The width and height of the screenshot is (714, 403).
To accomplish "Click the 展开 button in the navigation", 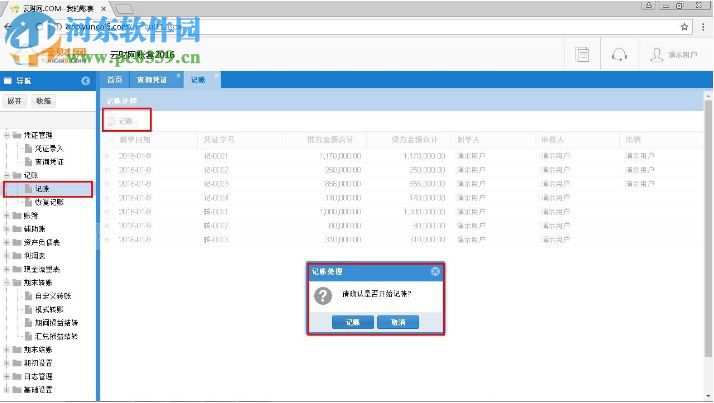I will (14, 101).
